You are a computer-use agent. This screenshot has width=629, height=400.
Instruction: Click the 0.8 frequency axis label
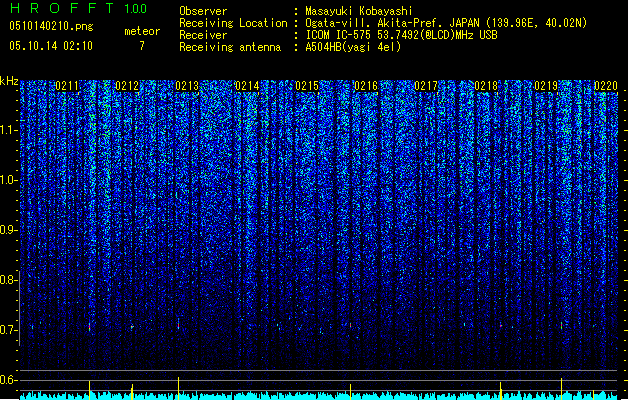click(8, 280)
